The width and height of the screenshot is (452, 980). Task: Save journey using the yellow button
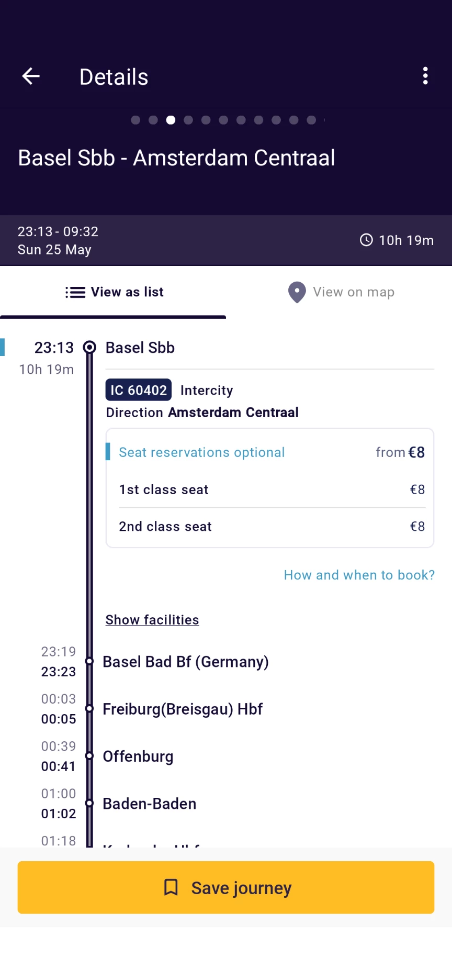pos(226,887)
